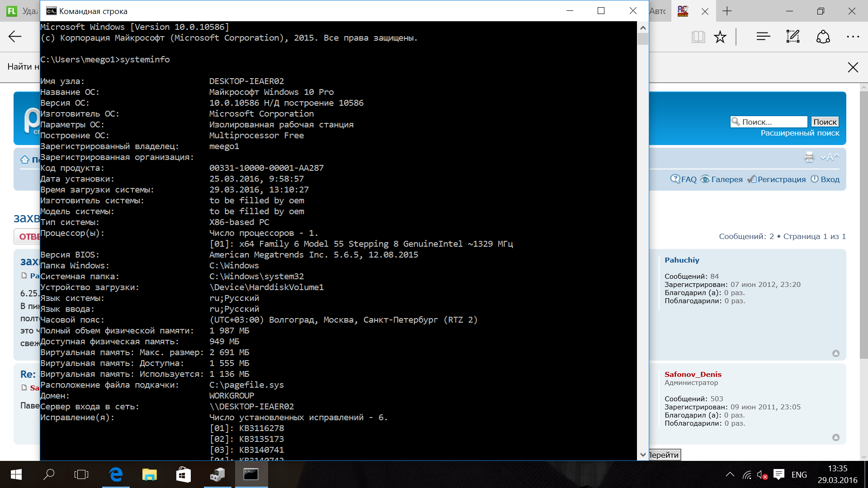Open Edge More actions ellipsis menu
Screen dimensions: 868x488
pos(853,37)
